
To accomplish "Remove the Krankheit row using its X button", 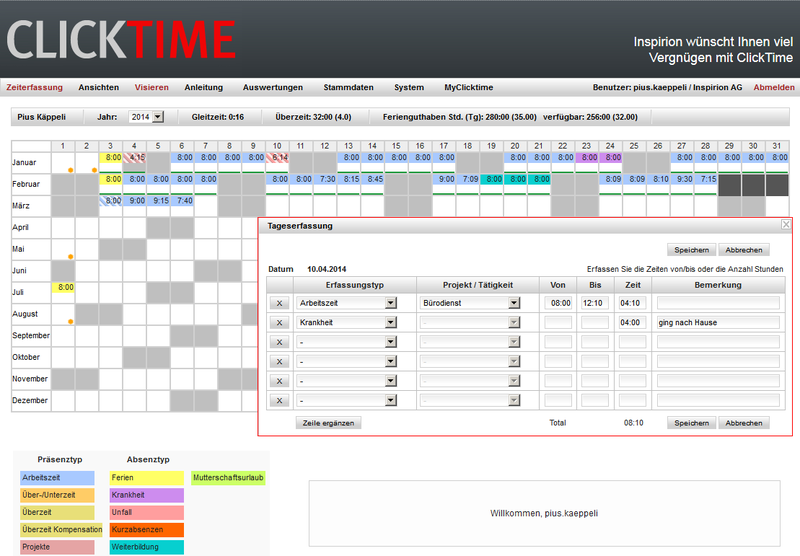I will point(279,323).
